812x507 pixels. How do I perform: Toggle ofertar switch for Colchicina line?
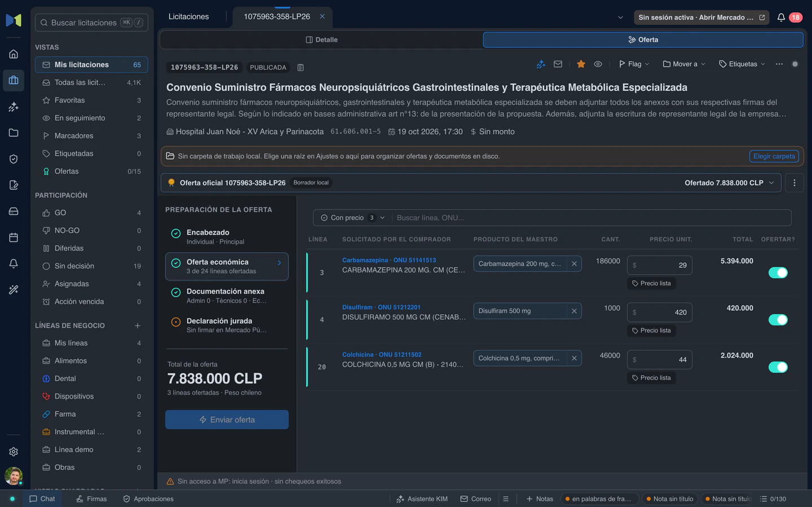pyautogui.click(x=778, y=368)
